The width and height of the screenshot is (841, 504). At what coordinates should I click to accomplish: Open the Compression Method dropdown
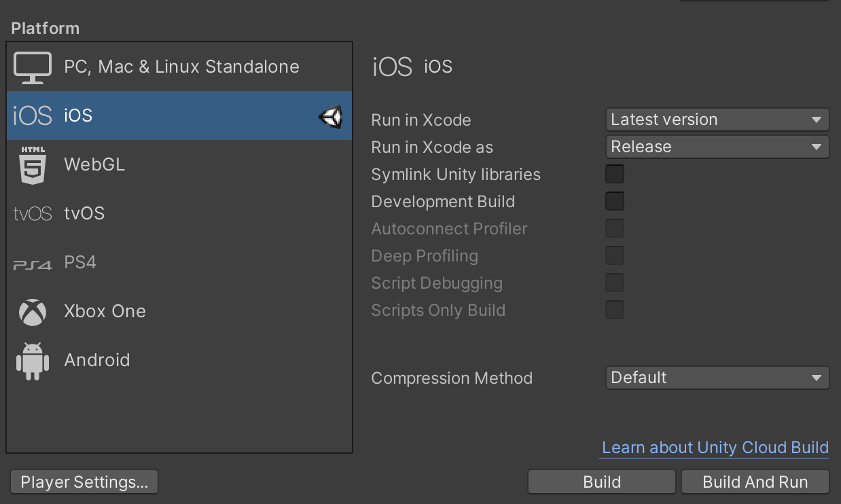[x=717, y=378]
